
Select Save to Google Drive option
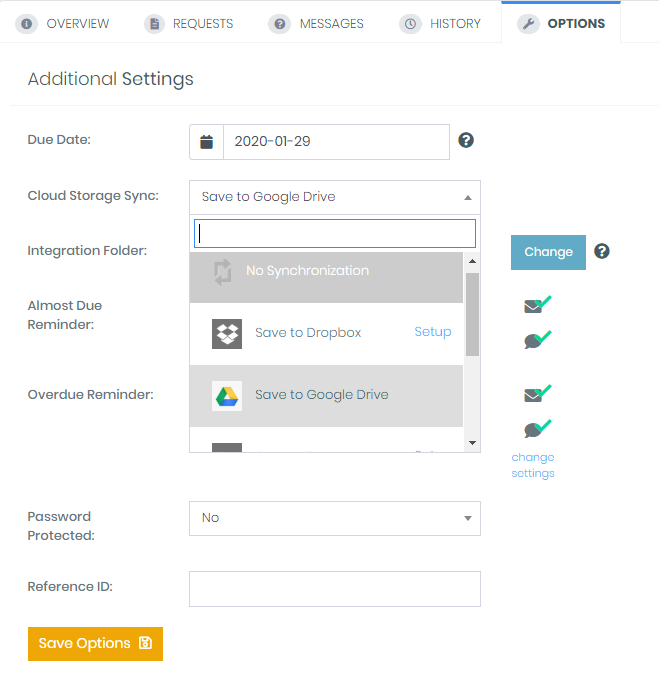(322, 395)
